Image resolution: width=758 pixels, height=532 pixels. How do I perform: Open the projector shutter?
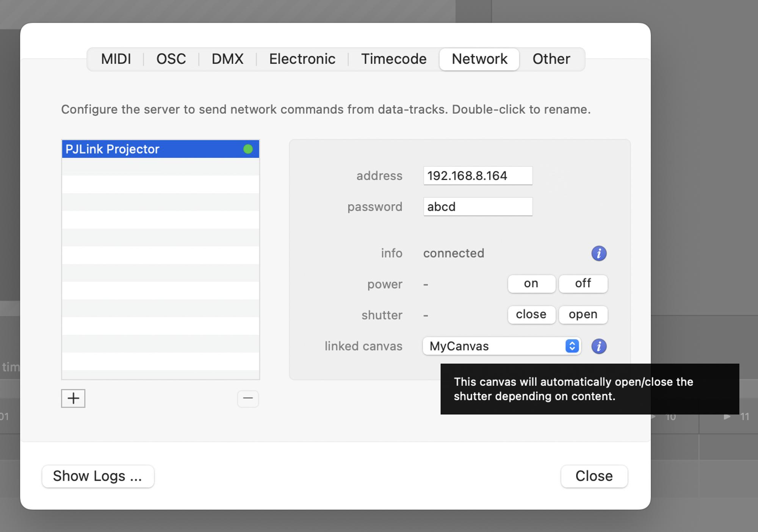pyautogui.click(x=583, y=315)
